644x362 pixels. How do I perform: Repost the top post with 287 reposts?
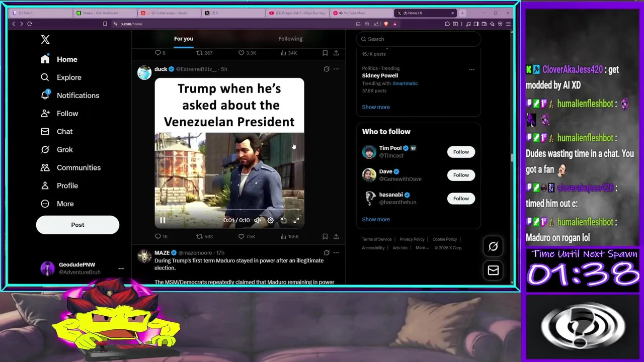204,53
